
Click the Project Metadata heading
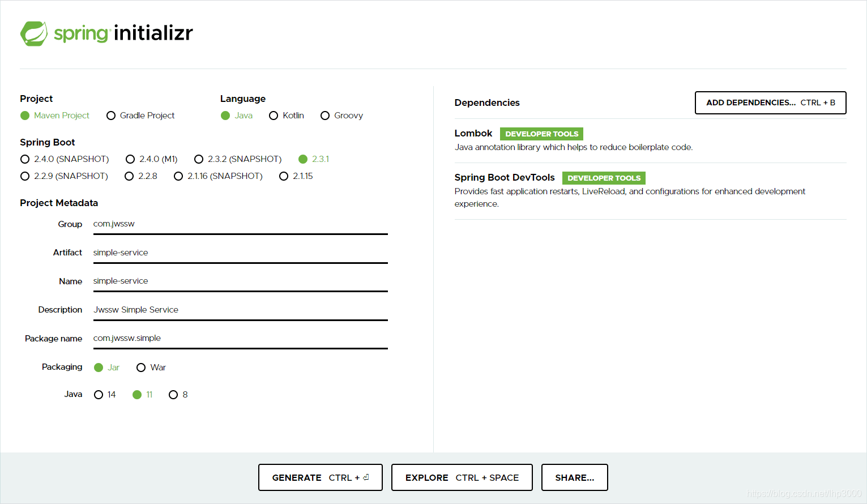(x=59, y=203)
